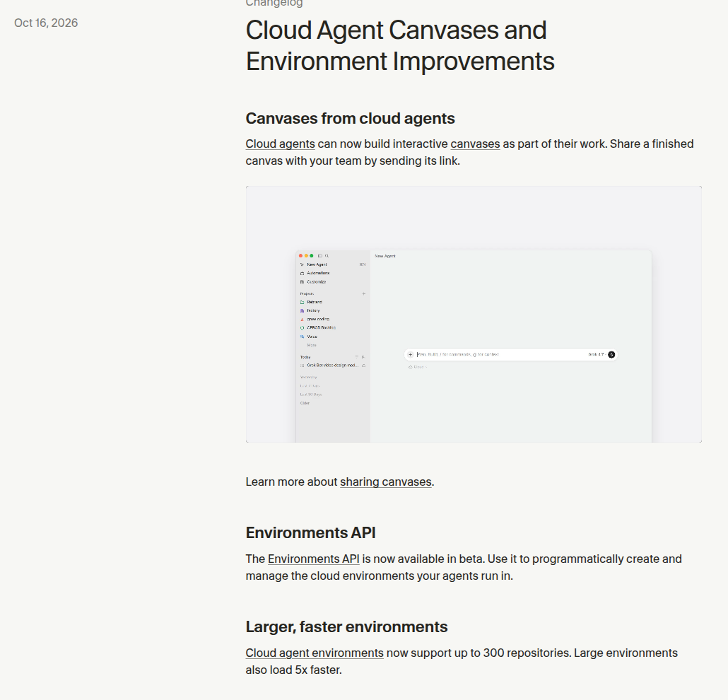Open the Cloud agents link

tap(280, 144)
